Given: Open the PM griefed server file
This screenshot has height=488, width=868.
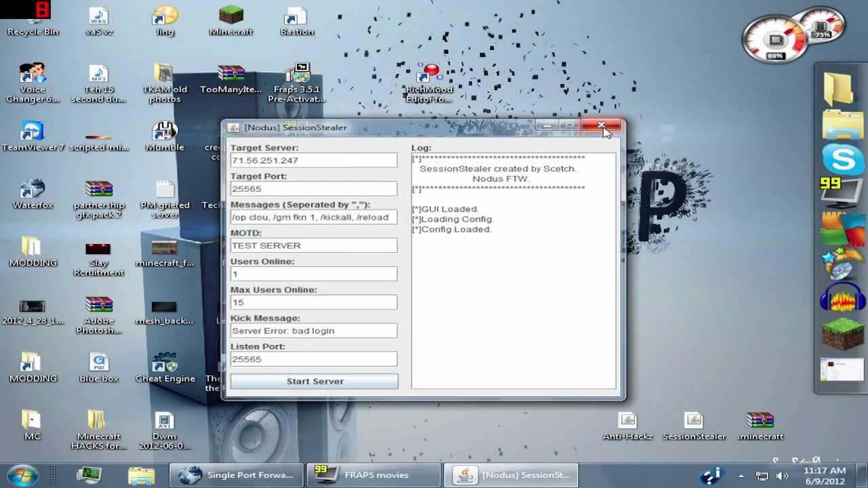Looking at the screenshot, I should [x=165, y=199].
